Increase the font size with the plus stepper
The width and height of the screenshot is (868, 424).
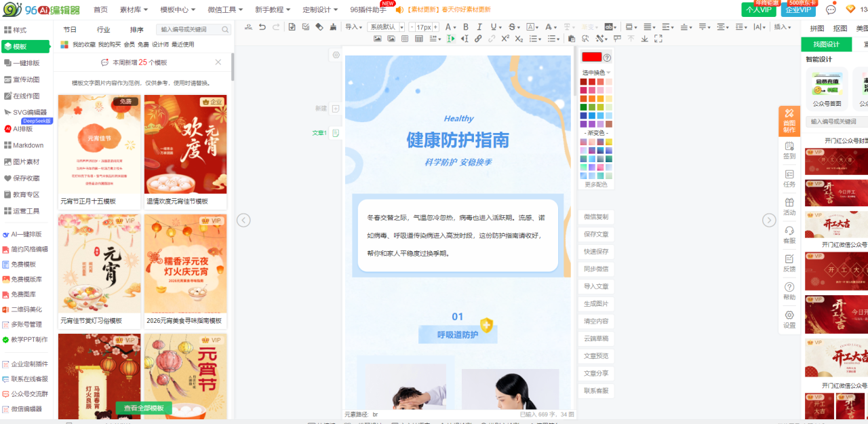point(435,27)
